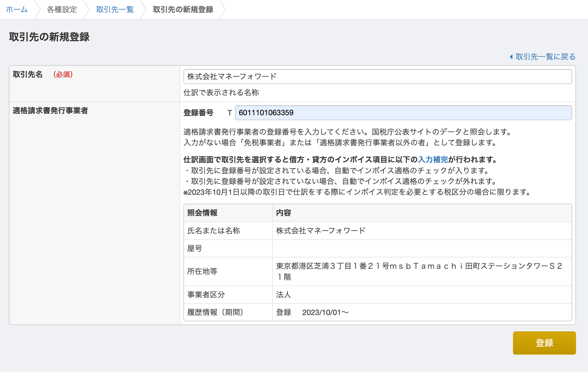Image resolution: width=588 pixels, height=372 pixels.
Task: Click the 登録 2023/10/01〜 history value
Action: pos(312,312)
